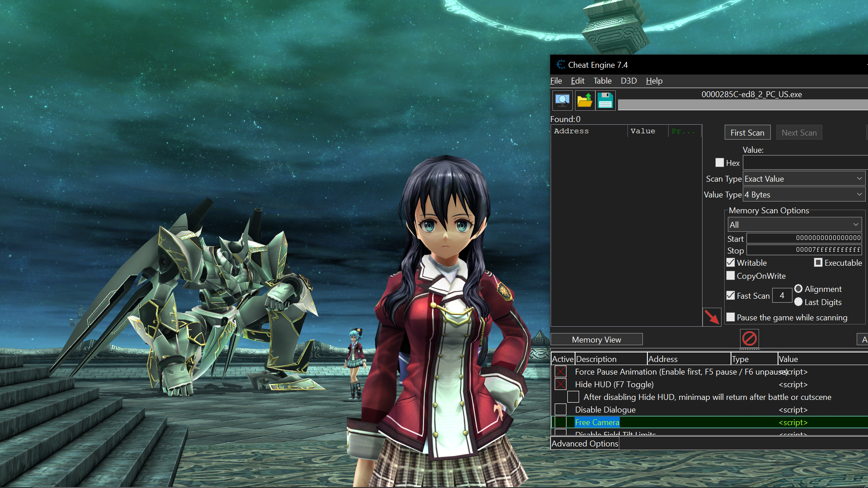
Task: Tick the minimap note entry checkbox
Action: pyautogui.click(x=573, y=397)
